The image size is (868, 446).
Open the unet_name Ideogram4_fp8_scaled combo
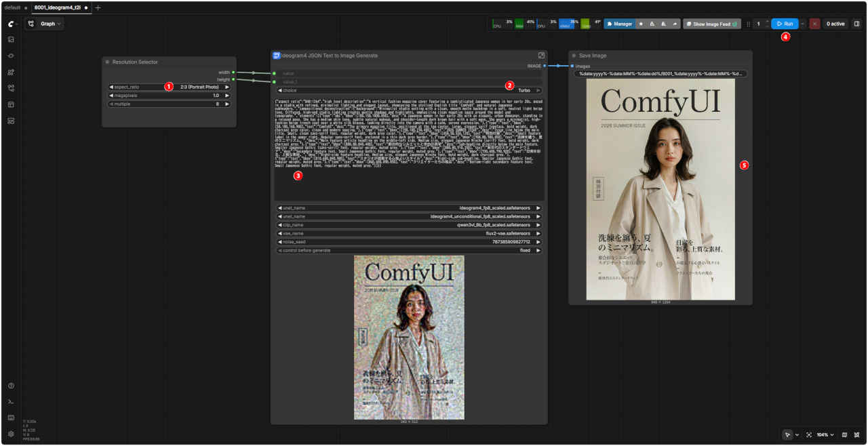click(409, 208)
